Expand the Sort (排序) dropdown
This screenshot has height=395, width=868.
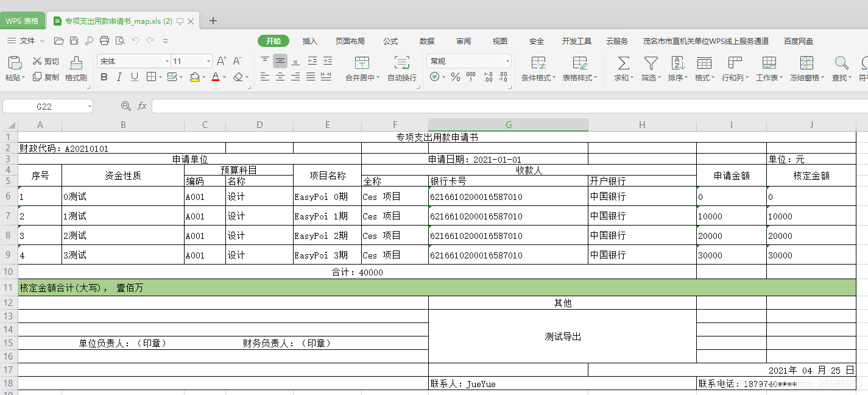[x=686, y=78]
